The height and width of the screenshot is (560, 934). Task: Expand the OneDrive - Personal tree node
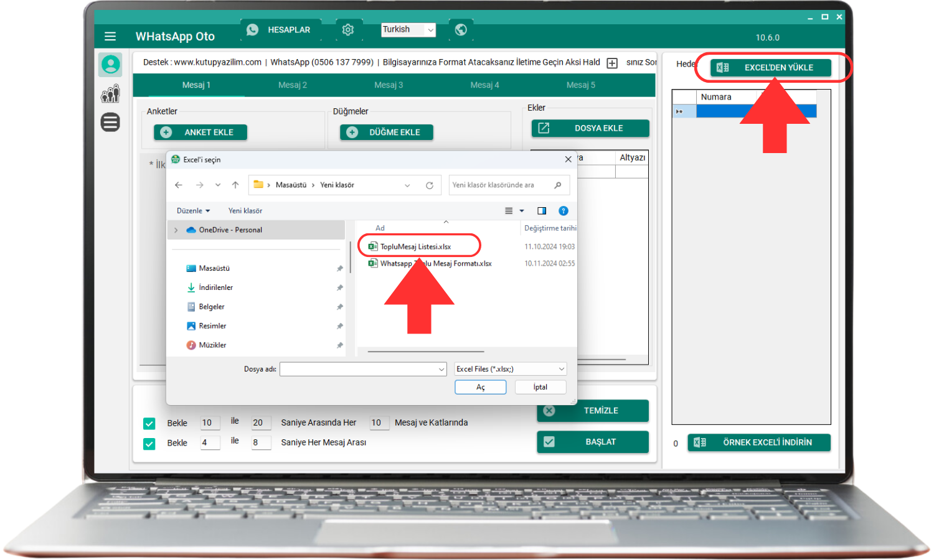pyautogui.click(x=176, y=230)
